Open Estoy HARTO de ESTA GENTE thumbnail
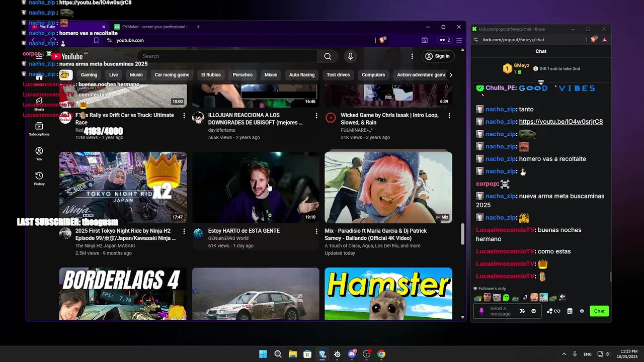Image resolution: width=644 pixels, height=362 pixels. [x=256, y=188]
